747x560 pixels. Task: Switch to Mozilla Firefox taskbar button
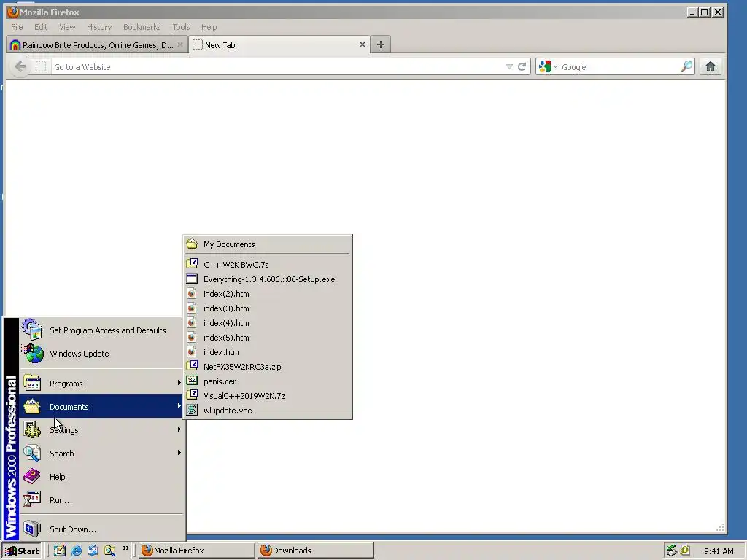tap(197, 551)
